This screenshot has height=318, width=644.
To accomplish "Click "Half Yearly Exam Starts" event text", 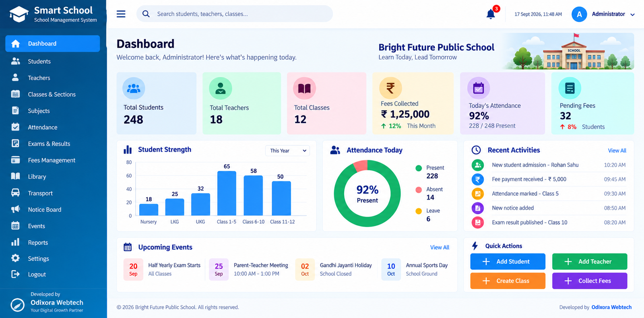I will point(174,265).
